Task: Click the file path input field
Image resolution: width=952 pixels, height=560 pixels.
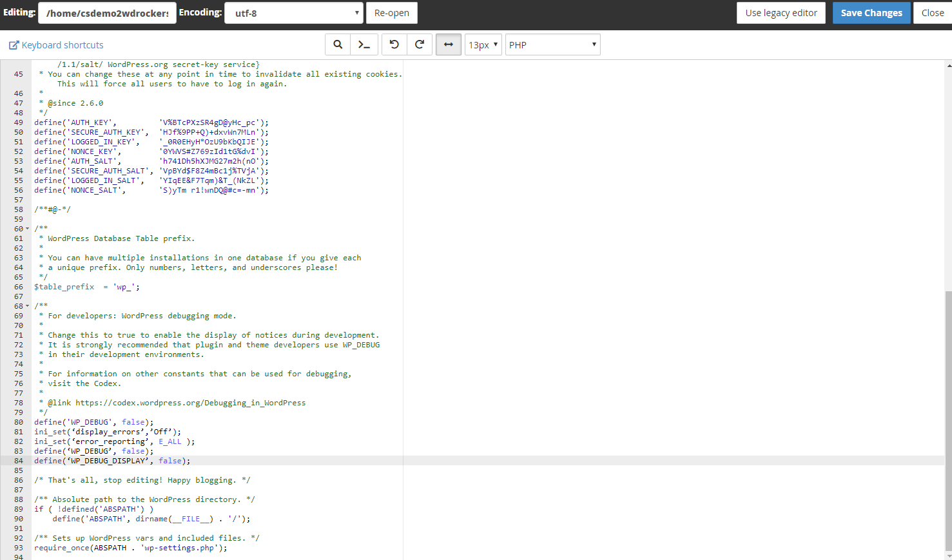Action: coord(107,13)
